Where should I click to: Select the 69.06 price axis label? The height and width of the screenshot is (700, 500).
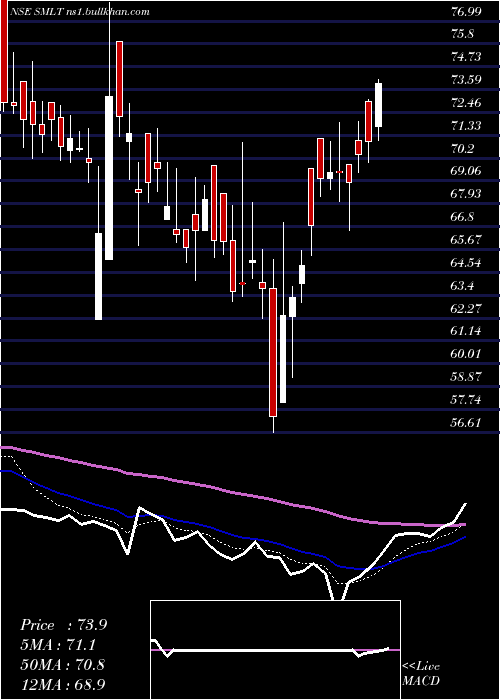point(466,171)
